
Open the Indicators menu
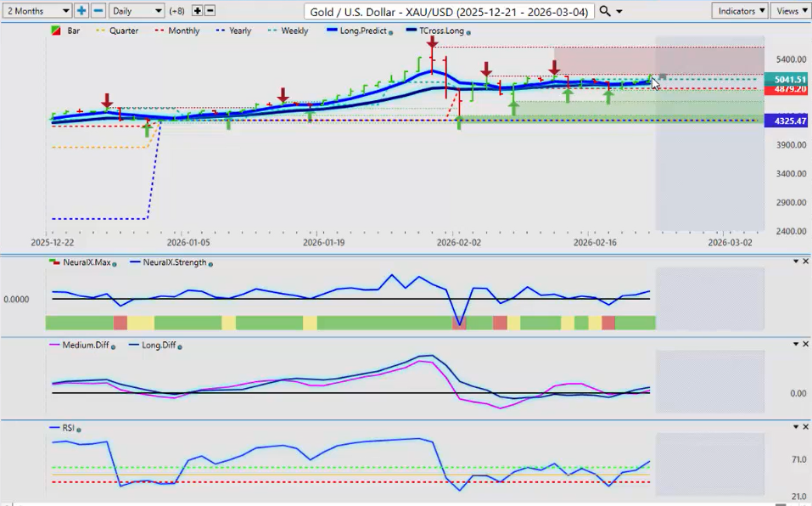click(x=740, y=11)
